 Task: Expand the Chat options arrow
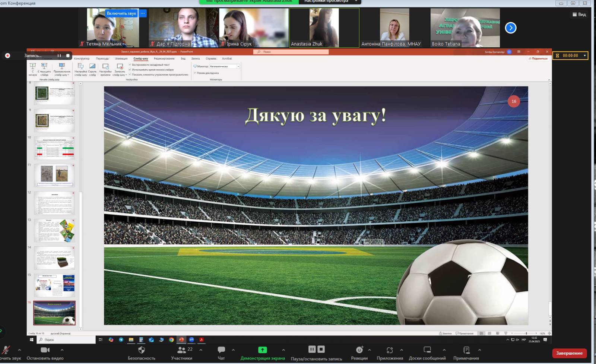233,350
